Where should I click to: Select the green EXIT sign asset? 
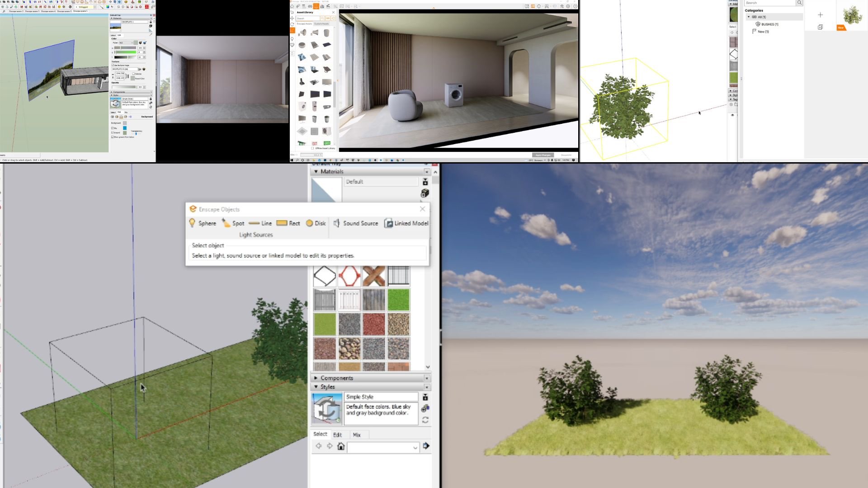[x=327, y=143]
